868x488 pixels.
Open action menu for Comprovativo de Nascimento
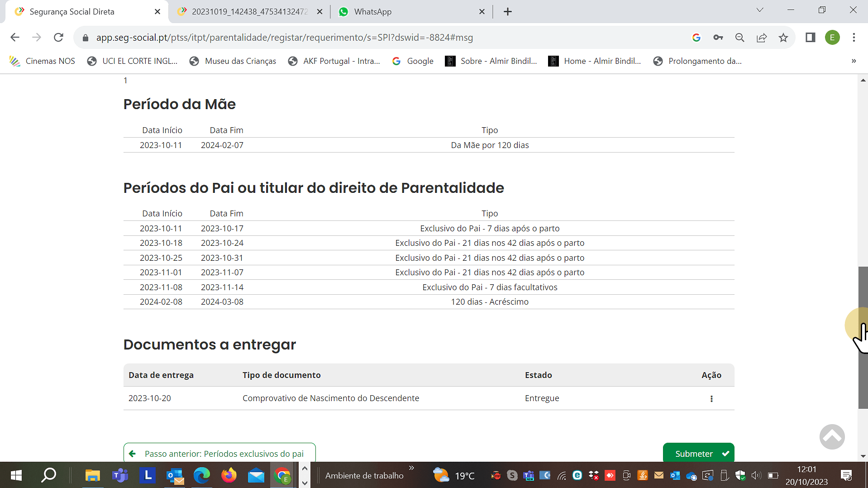point(711,399)
